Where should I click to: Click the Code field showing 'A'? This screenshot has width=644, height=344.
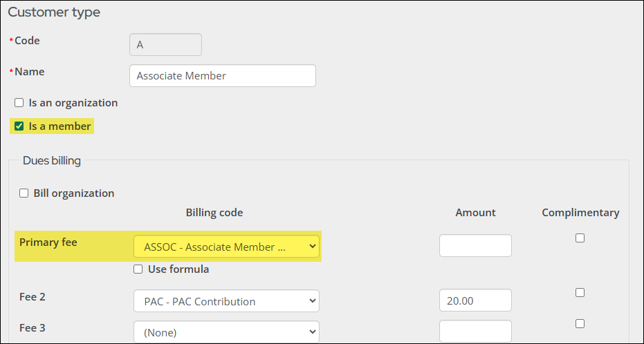pyautogui.click(x=165, y=45)
